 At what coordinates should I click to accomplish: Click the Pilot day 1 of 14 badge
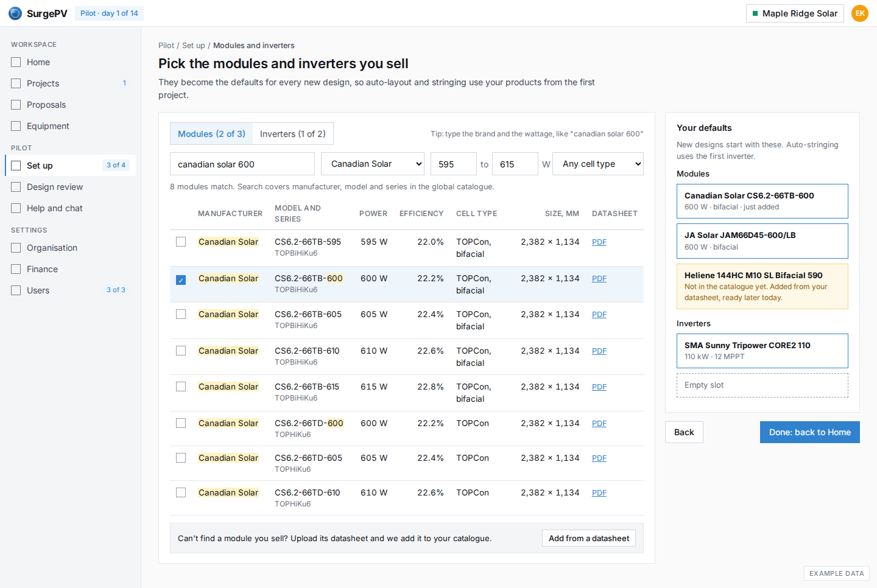(109, 13)
